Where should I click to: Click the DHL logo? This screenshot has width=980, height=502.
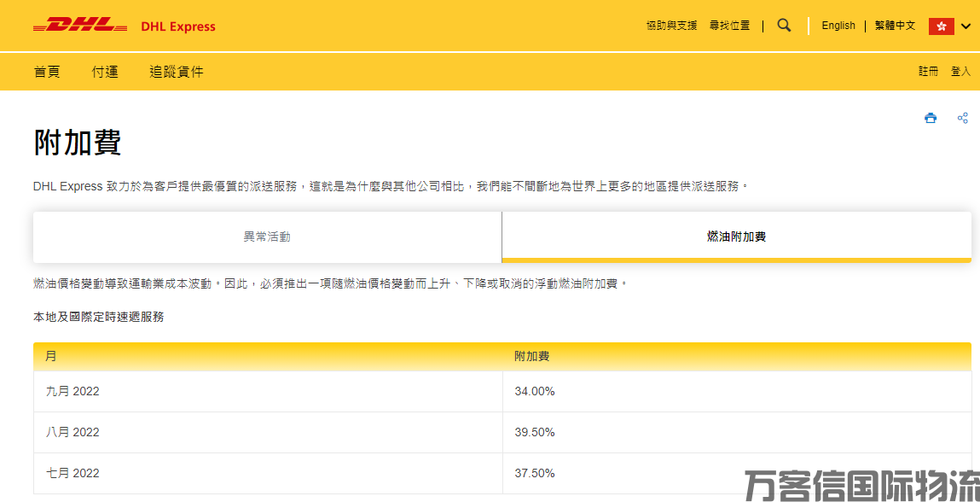[x=80, y=26]
